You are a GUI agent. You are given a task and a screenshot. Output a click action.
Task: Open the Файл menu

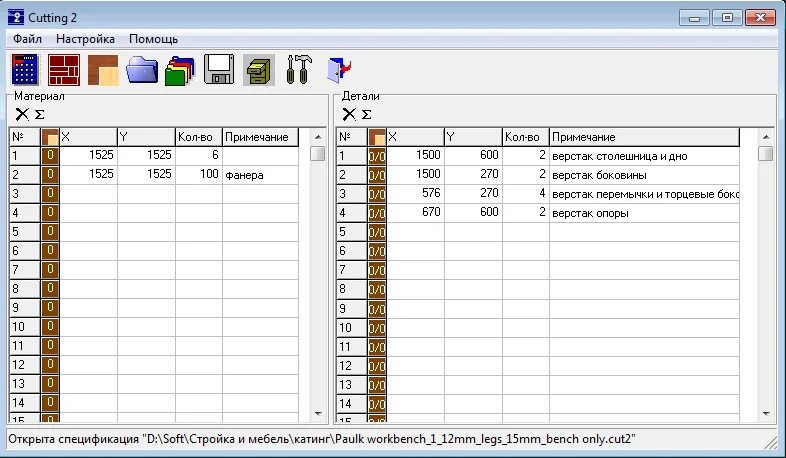coord(28,39)
